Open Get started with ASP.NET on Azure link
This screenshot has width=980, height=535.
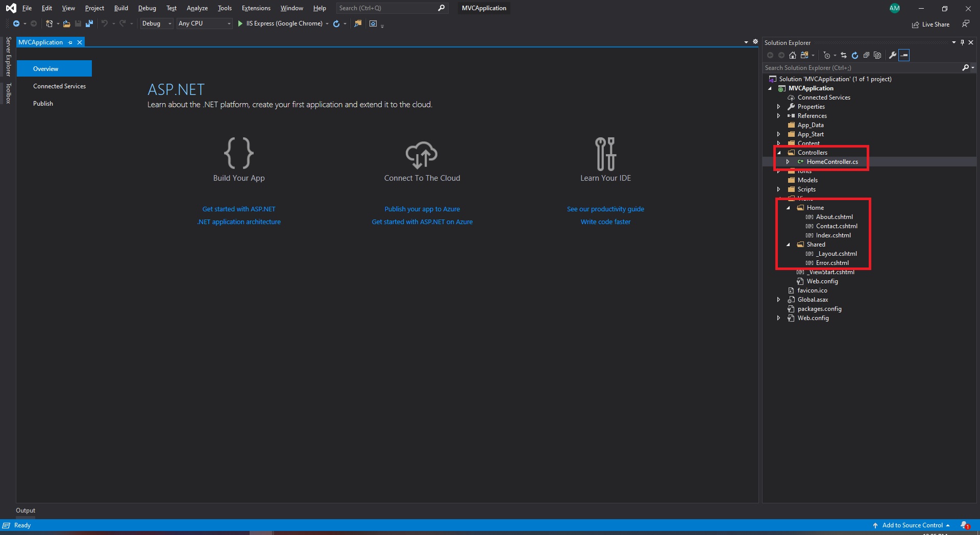[x=422, y=222]
